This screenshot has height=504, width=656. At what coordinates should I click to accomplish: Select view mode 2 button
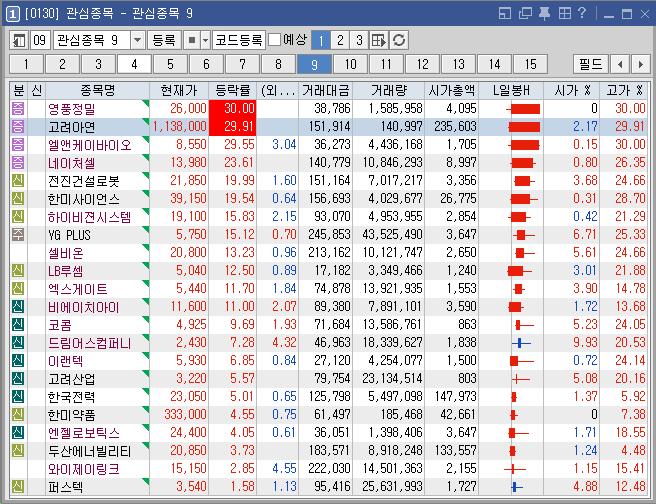(x=340, y=40)
